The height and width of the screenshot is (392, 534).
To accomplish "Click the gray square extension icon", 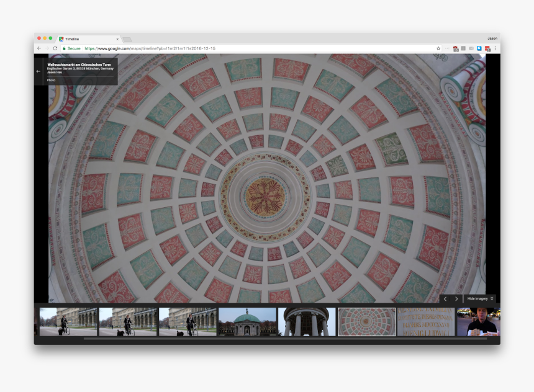I will click(463, 48).
